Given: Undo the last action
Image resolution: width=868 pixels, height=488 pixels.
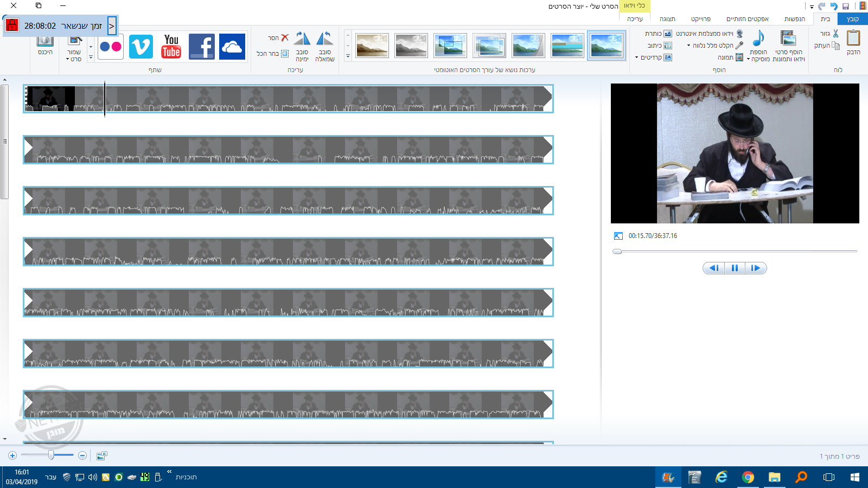Looking at the screenshot, I should click(834, 7).
